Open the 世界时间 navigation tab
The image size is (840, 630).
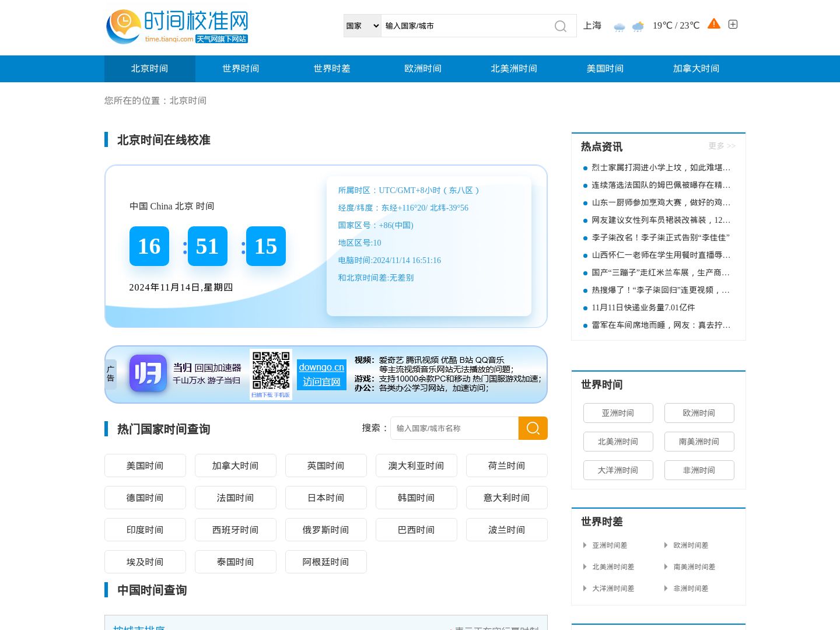pos(241,69)
